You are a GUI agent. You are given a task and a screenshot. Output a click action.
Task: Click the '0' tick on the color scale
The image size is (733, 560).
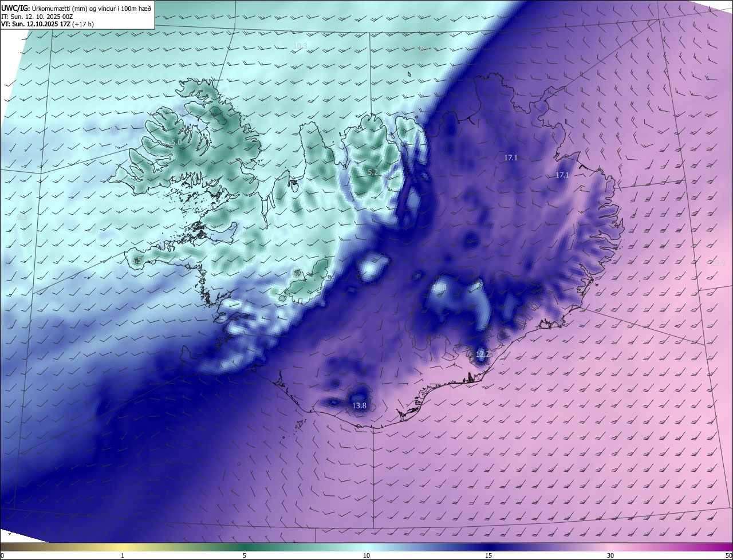pyautogui.click(x=2, y=555)
